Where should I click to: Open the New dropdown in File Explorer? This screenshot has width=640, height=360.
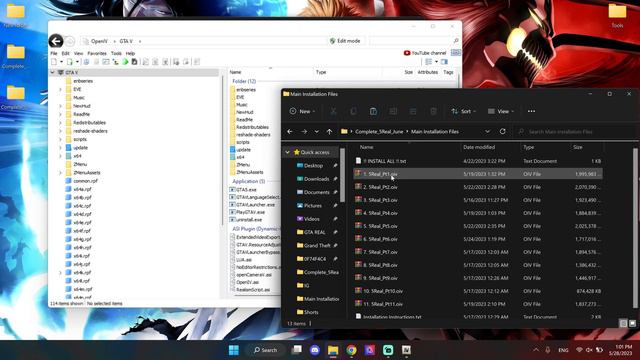[302, 111]
